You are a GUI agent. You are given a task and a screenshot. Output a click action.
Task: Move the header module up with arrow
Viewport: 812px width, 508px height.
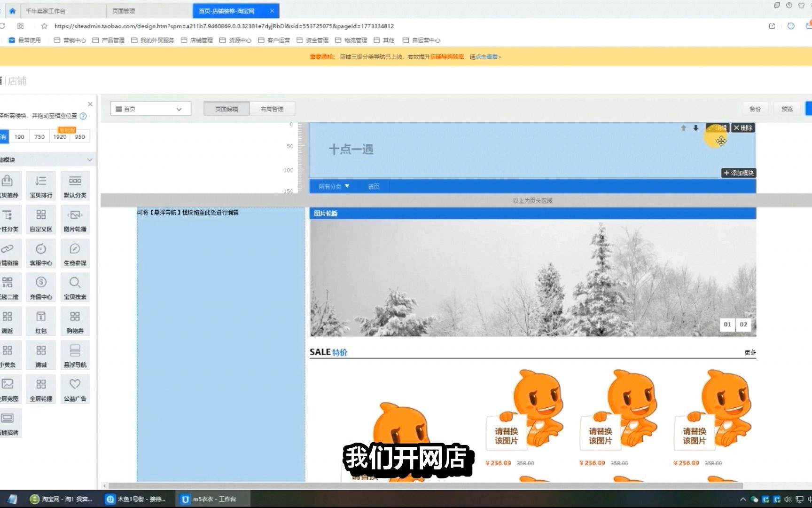pos(684,128)
